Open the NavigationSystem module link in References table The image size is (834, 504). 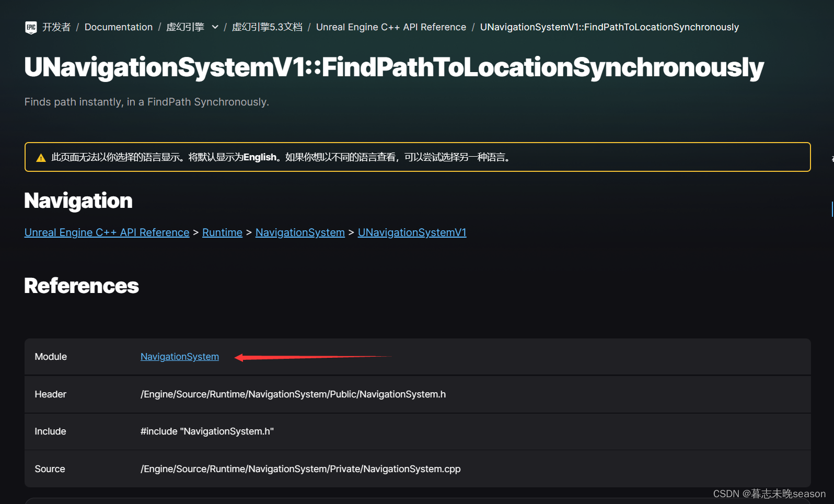click(x=180, y=357)
